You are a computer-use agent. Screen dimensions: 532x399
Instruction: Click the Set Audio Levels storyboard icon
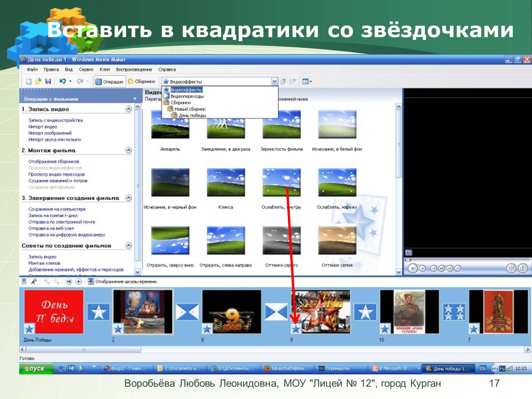pos(24,282)
